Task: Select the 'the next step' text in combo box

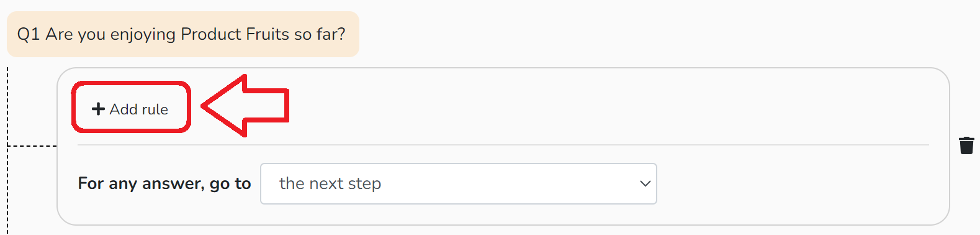Action: click(330, 183)
